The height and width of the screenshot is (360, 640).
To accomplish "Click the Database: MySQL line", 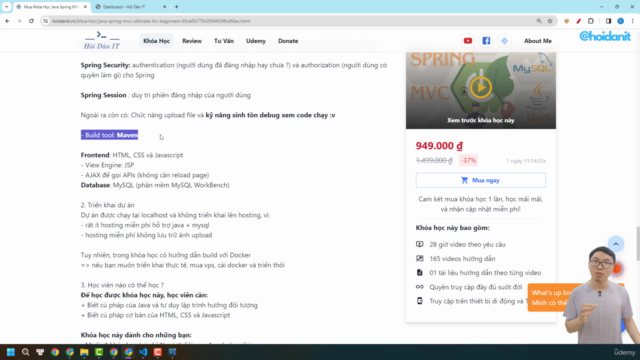I will coord(155,185).
